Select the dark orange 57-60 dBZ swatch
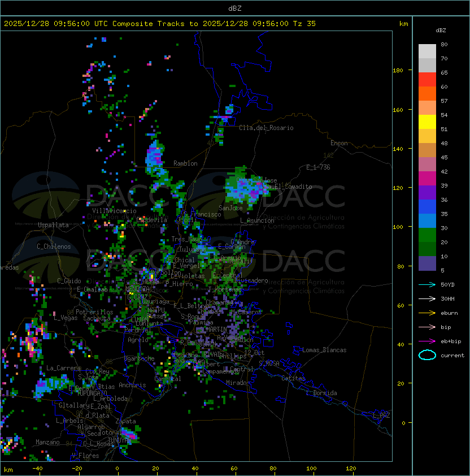This screenshot has height=476, width=470. (427, 93)
